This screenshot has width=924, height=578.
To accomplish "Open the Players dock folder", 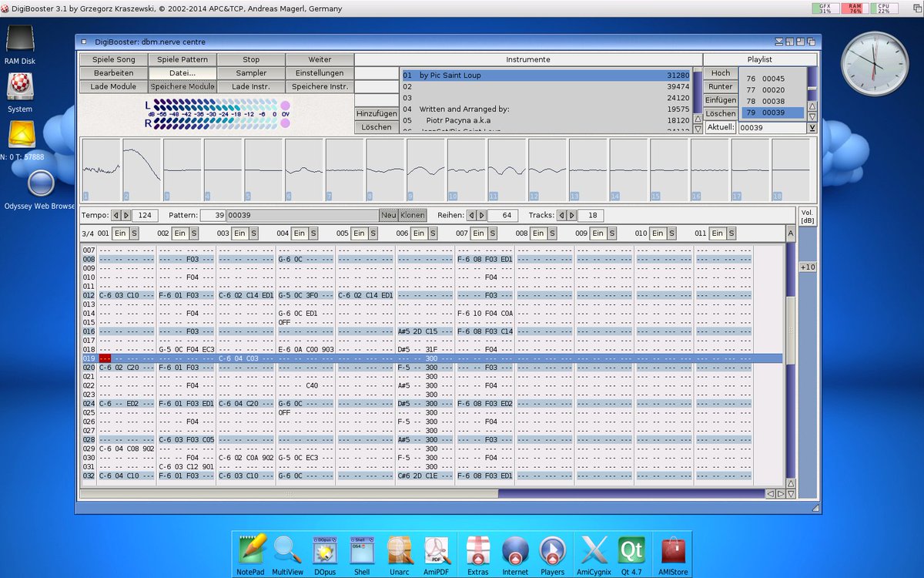I will click(x=552, y=554).
